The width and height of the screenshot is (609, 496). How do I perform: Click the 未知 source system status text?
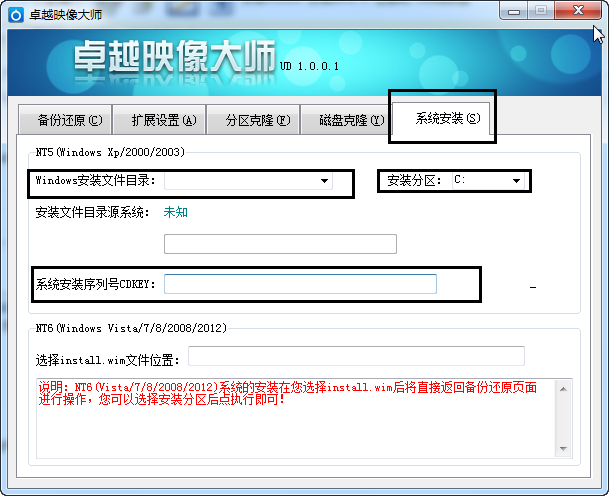point(176,212)
